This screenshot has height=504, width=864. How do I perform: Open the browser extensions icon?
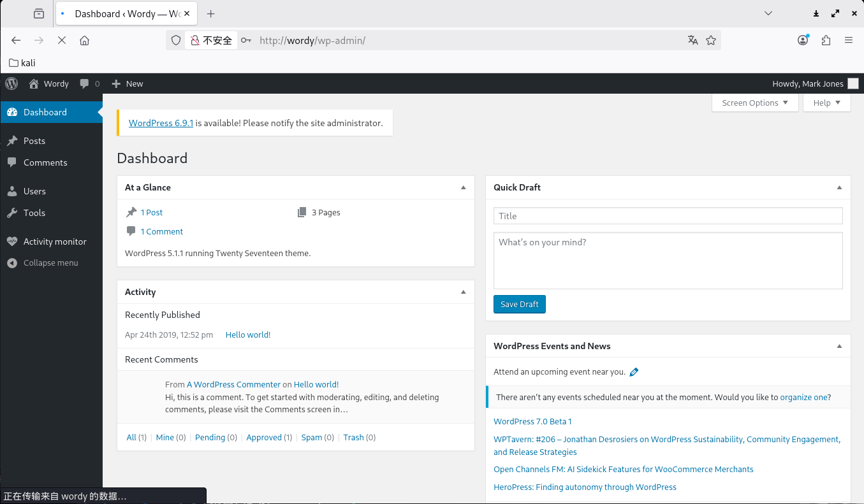pyautogui.click(x=826, y=40)
